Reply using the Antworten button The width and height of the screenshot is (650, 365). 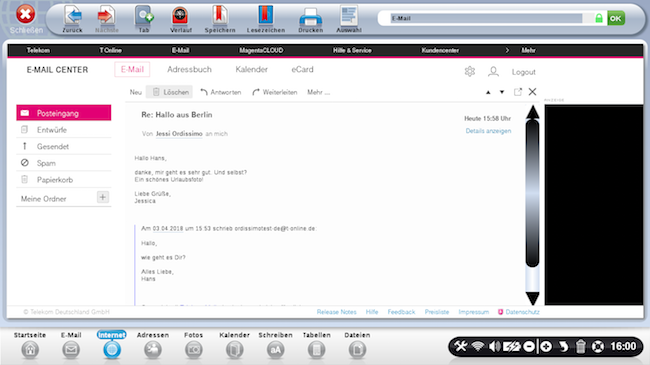[x=221, y=92]
